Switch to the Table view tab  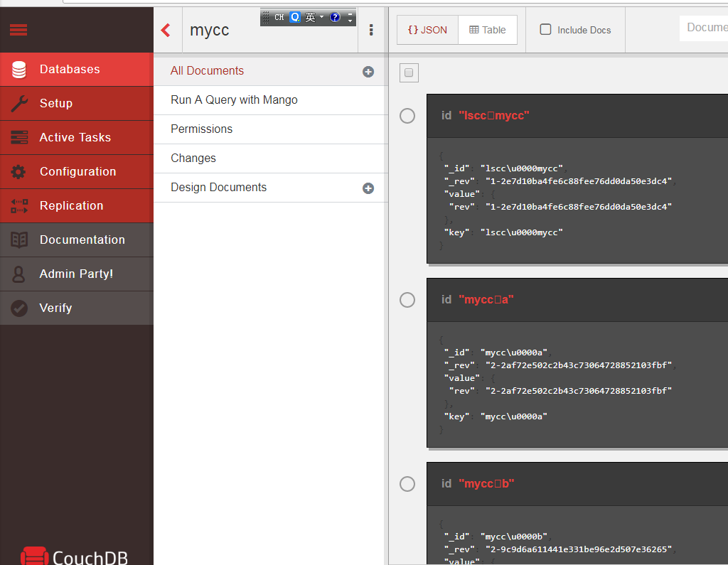tap(488, 30)
